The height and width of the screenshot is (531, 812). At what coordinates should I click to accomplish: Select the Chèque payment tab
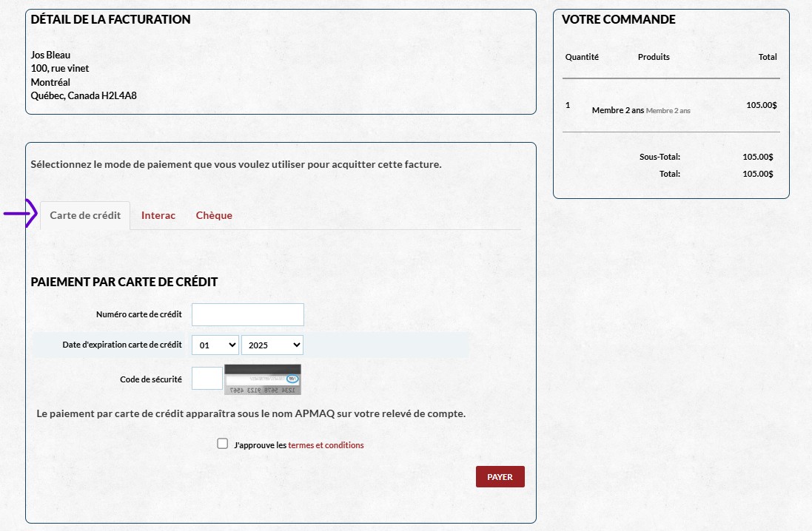point(214,216)
